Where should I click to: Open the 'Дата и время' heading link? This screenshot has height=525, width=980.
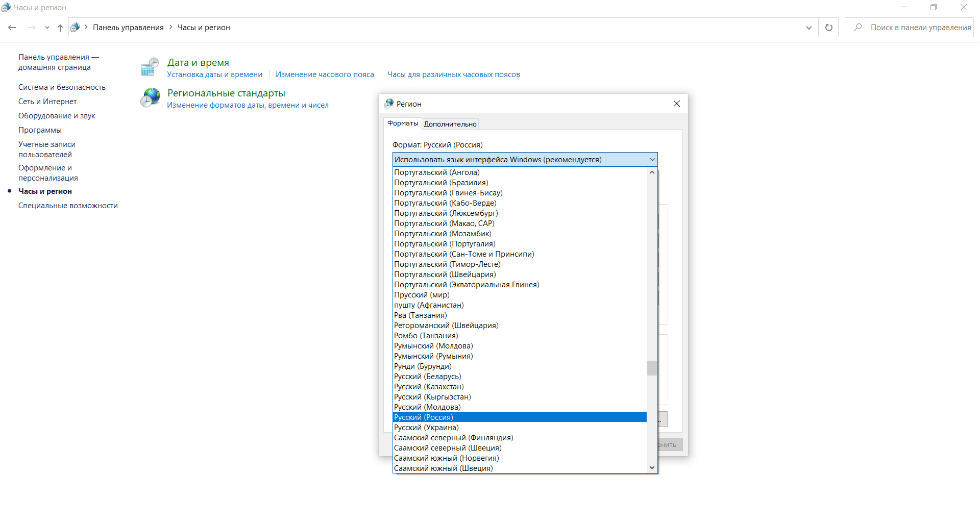[x=198, y=62]
